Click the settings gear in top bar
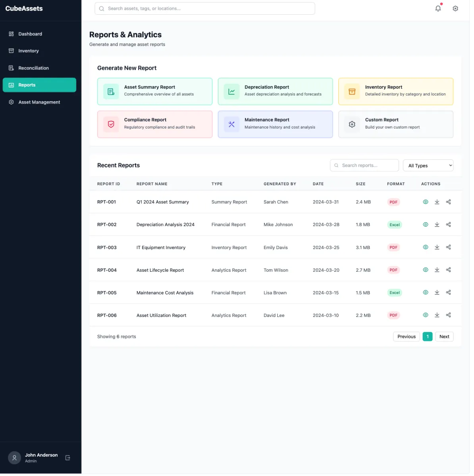The image size is (474, 476). click(455, 8)
